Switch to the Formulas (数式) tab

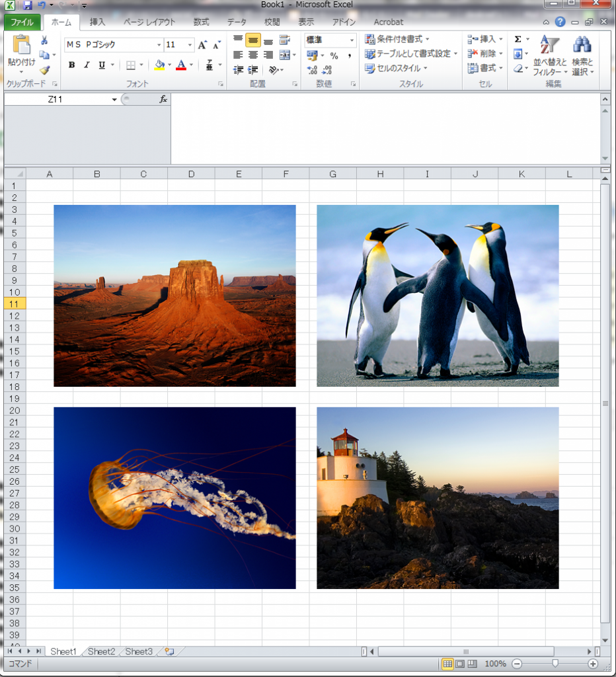coord(201,22)
